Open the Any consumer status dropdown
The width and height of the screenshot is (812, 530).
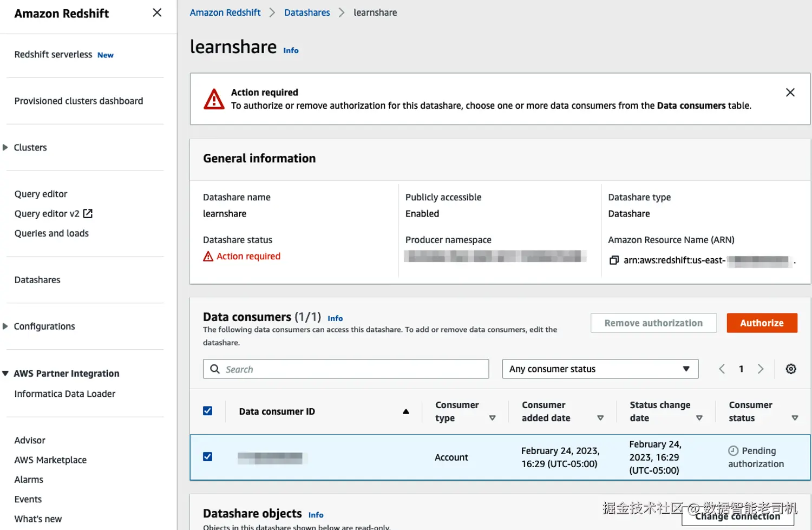[600, 369]
